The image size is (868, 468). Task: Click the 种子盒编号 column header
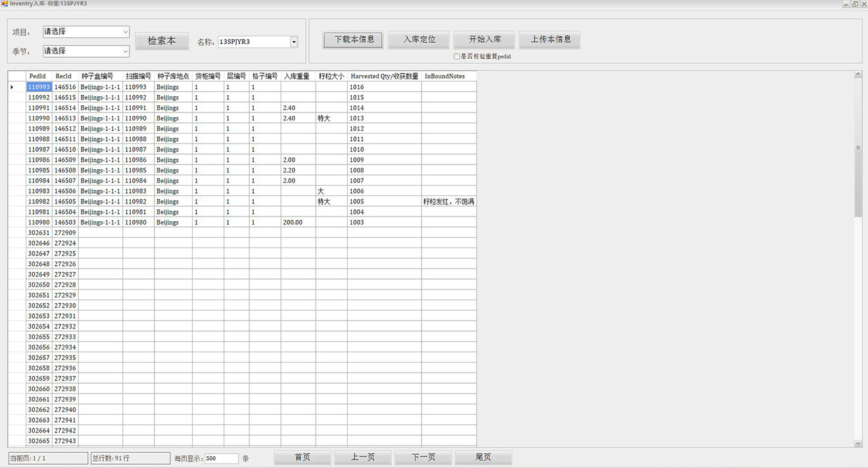pyautogui.click(x=101, y=76)
